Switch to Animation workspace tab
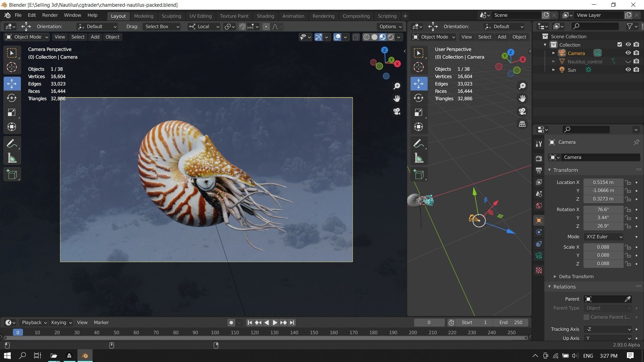644x362 pixels. 293,16
